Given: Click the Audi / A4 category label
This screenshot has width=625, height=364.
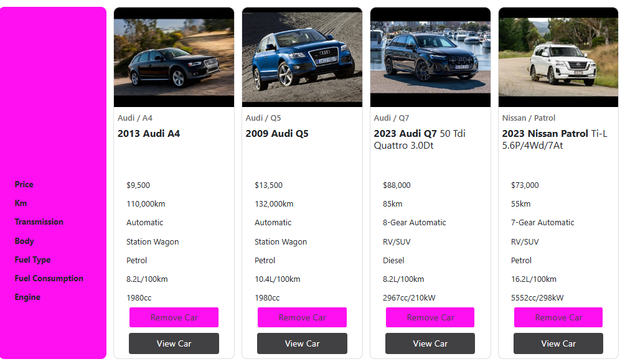Looking at the screenshot, I should click(x=135, y=118).
